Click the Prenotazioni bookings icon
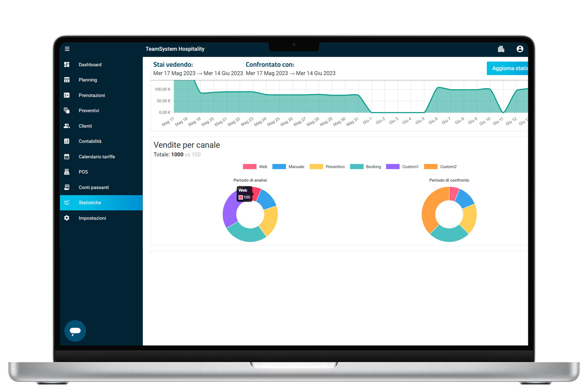 tap(67, 95)
